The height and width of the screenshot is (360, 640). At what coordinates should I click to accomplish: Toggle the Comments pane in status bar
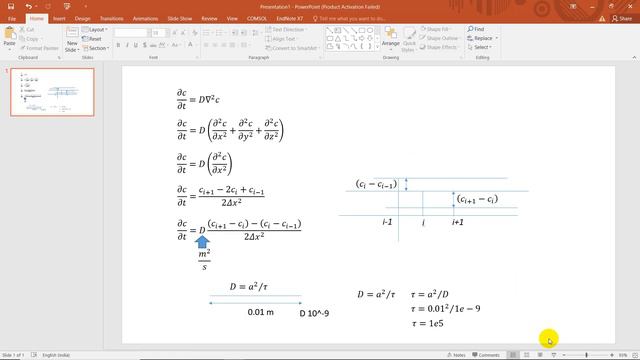tap(486, 355)
